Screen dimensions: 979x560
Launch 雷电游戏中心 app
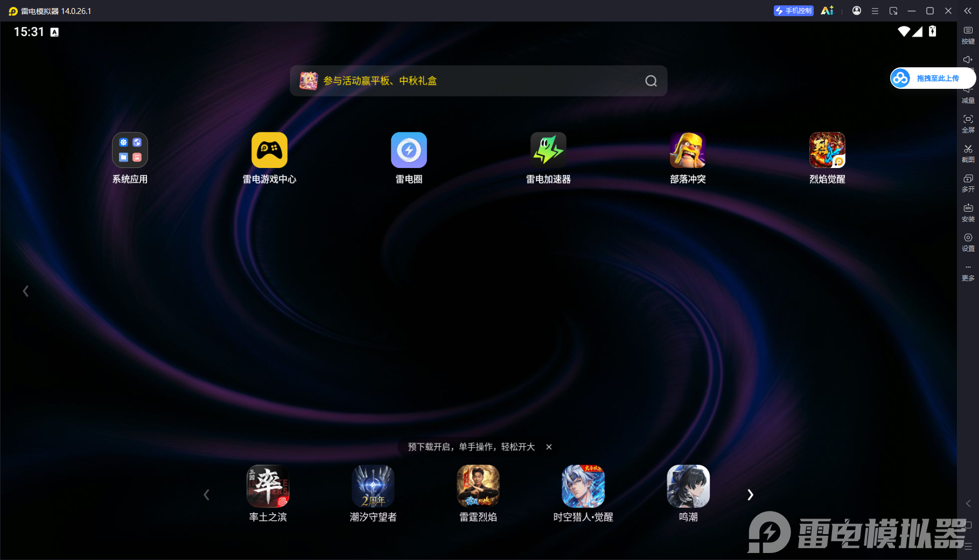(269, 150)
